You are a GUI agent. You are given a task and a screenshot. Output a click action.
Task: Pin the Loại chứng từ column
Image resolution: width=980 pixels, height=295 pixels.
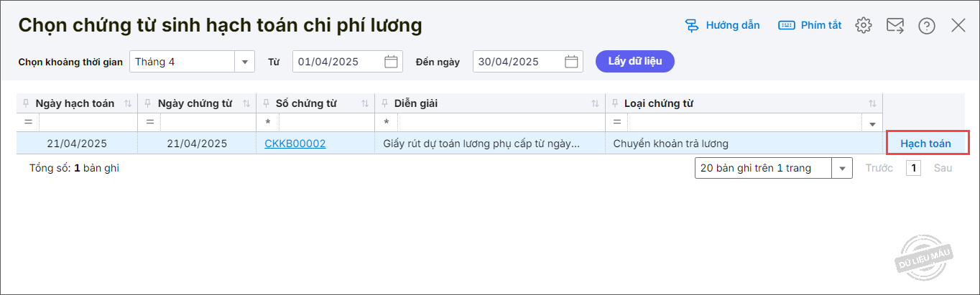614,103
